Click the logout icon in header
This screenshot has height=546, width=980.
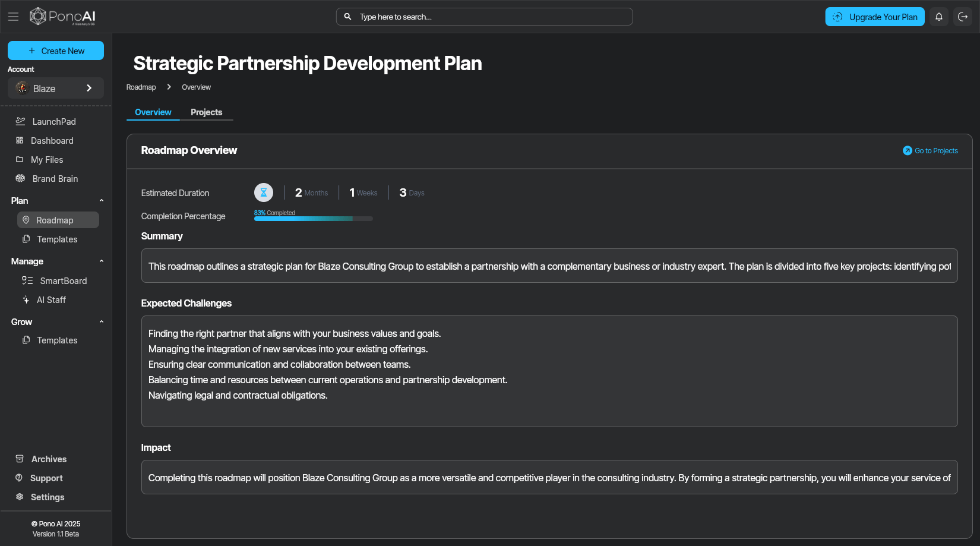pyautogui.click(x=963, y=17)
